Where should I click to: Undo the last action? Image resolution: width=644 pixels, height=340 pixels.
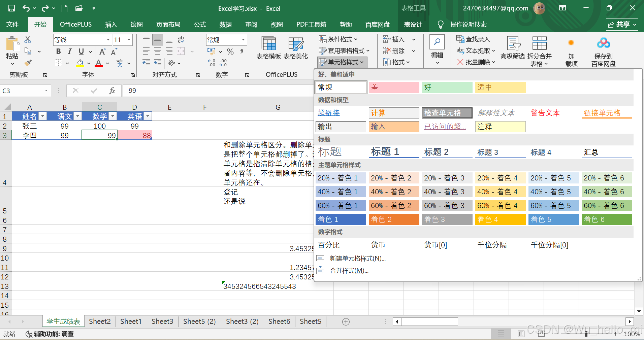(x=26, y=8)
